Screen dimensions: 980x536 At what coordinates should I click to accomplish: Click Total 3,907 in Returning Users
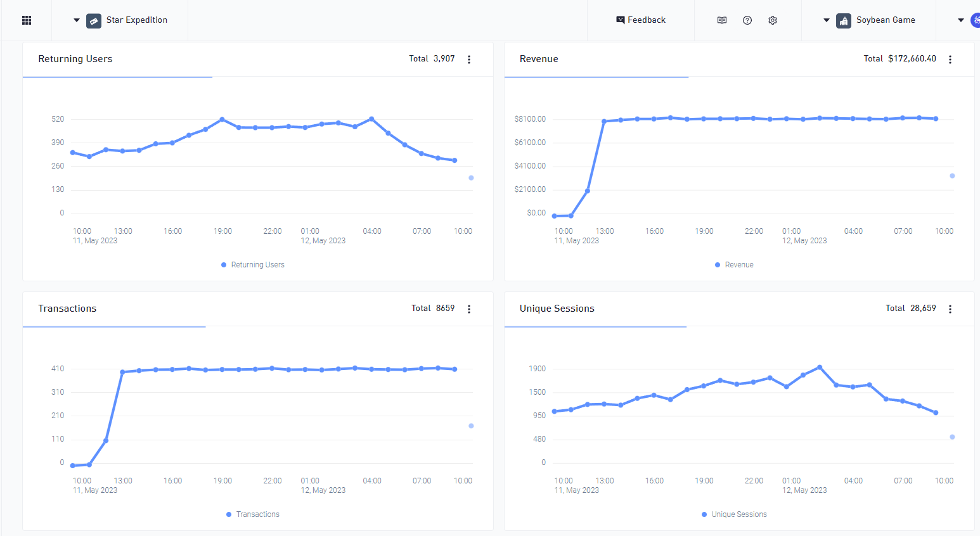point(432,58)
